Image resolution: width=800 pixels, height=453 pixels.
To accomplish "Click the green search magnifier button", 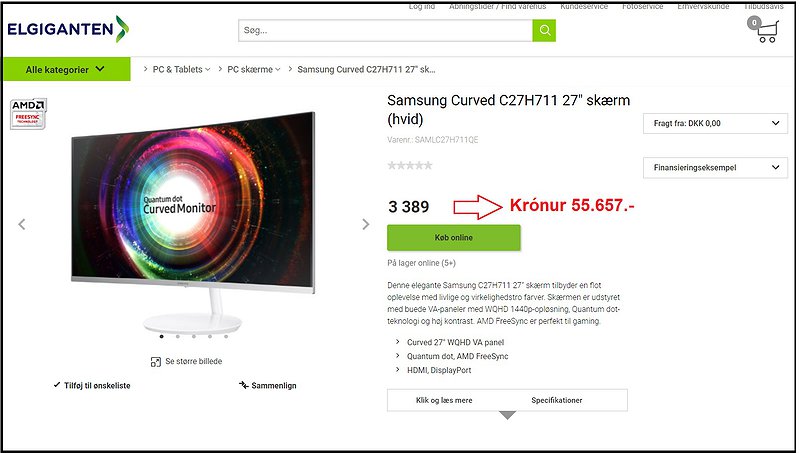I will [544, 31].
